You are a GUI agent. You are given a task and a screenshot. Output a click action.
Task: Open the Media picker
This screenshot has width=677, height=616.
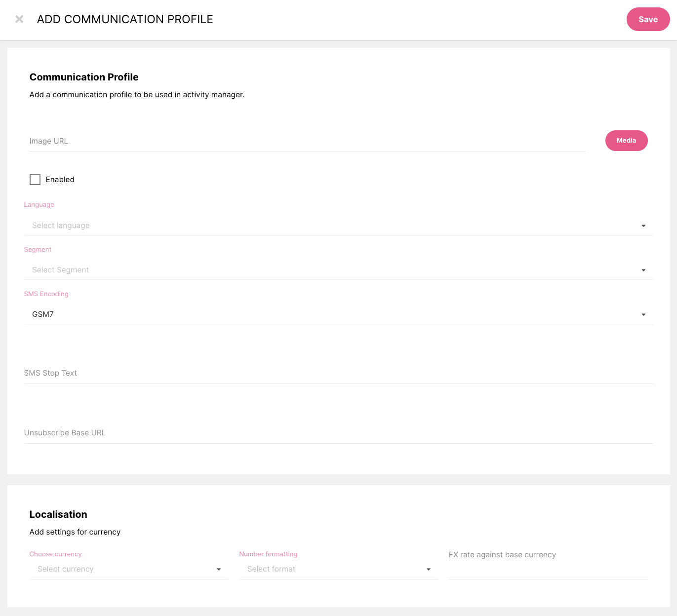[626, 141]
